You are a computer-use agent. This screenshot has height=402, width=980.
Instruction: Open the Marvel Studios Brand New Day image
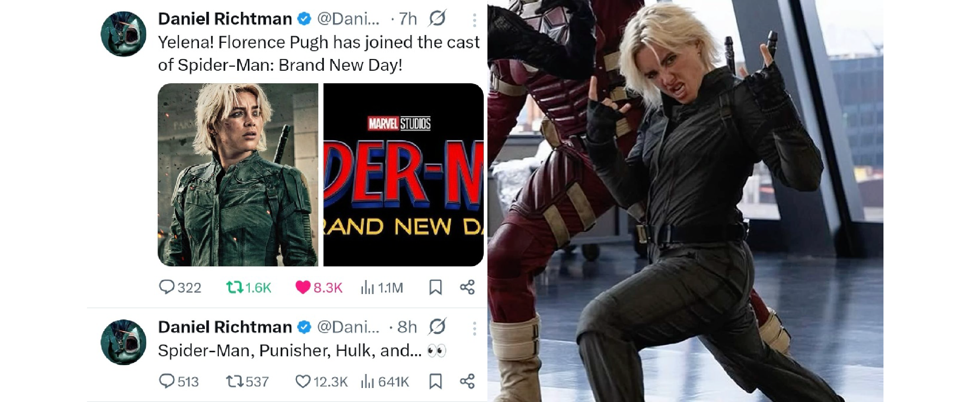(x=403, y=175)
